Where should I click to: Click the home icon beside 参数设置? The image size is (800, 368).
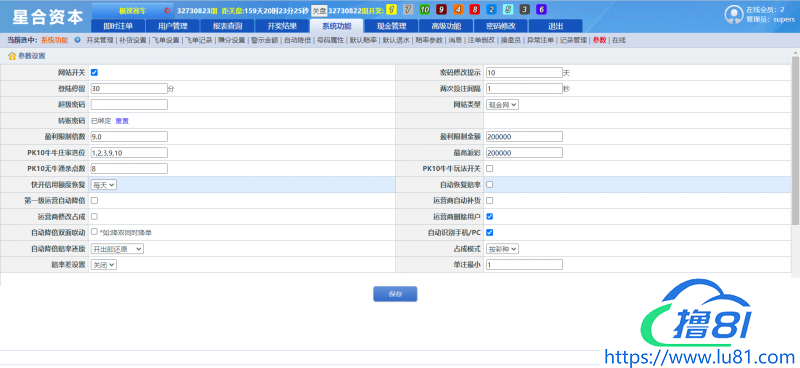click(x=12, y=56)
